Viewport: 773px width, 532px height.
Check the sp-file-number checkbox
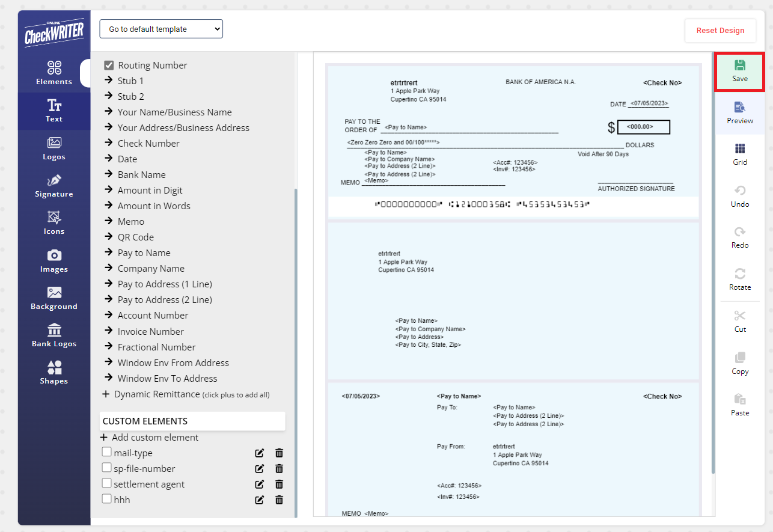(106, 468)
